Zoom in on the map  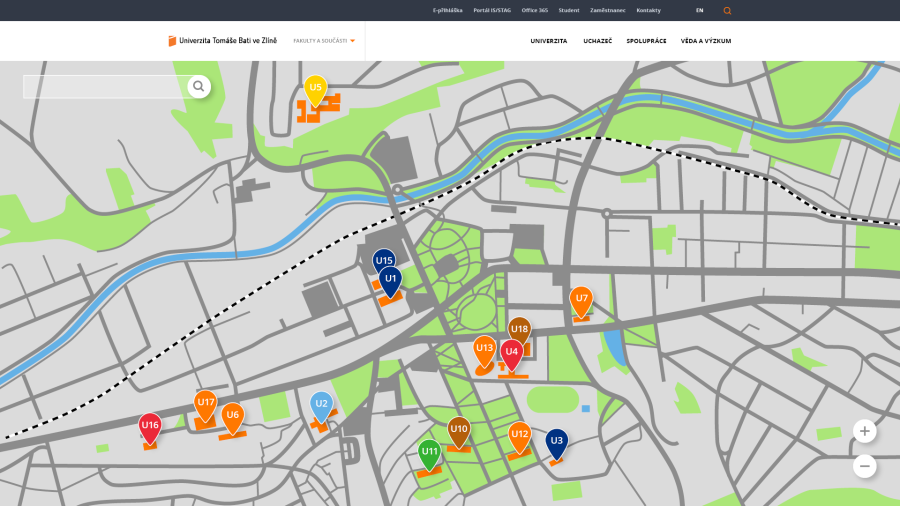(865, 431)
